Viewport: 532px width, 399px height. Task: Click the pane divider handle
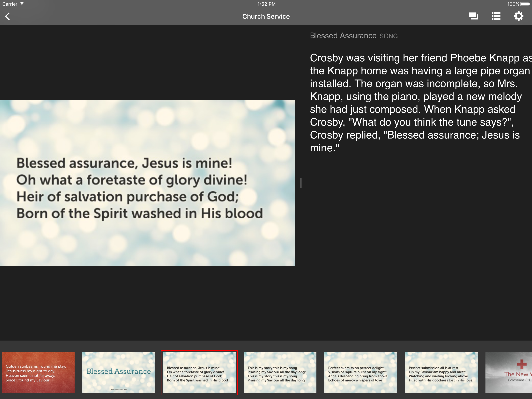click(x=301, y=183)
